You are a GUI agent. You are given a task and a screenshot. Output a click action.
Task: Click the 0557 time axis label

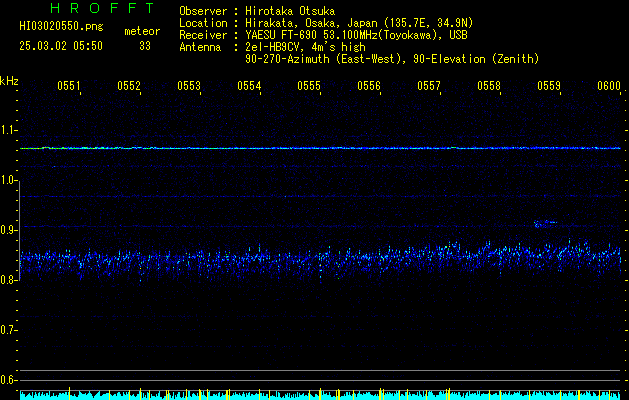click(x=429, y=85)
